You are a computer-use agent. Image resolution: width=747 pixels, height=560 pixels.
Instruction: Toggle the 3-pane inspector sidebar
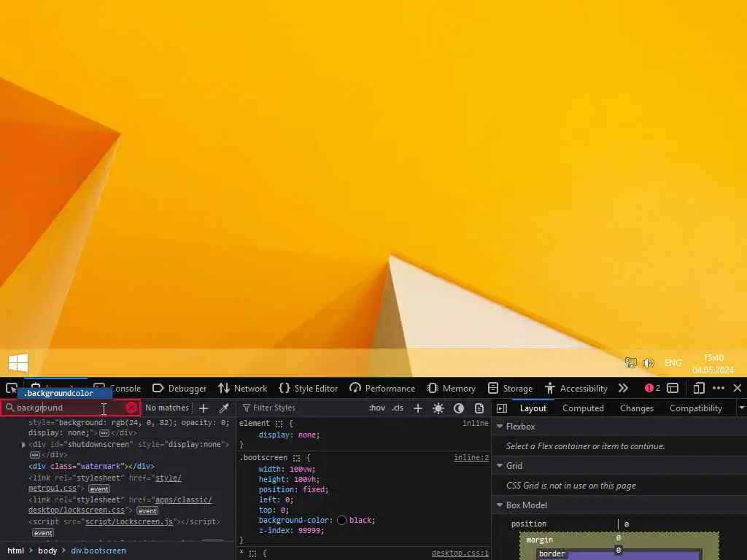[x=502, y=408]
